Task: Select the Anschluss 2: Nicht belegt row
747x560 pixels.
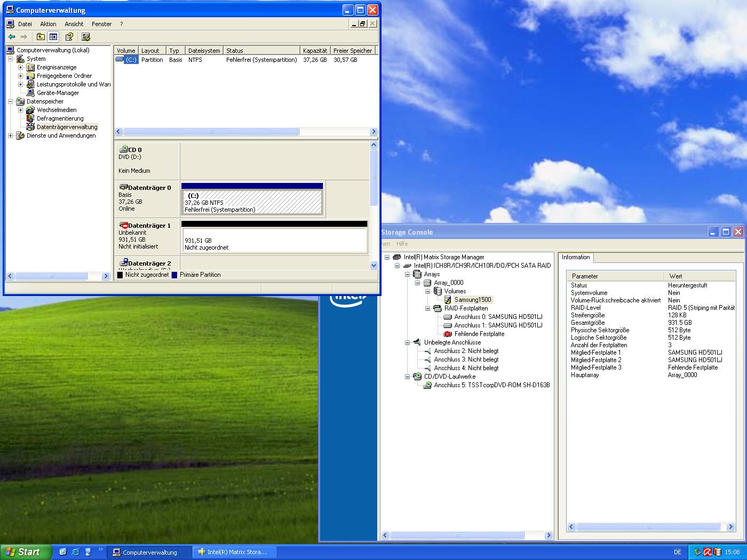Action: tap(466, 351)
